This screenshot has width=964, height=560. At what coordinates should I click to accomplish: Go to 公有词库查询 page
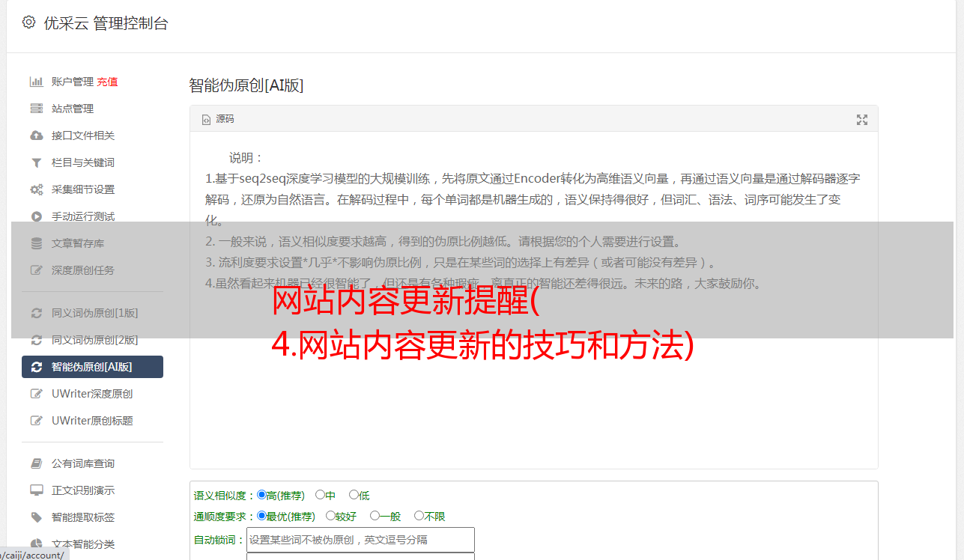point(83,463)
